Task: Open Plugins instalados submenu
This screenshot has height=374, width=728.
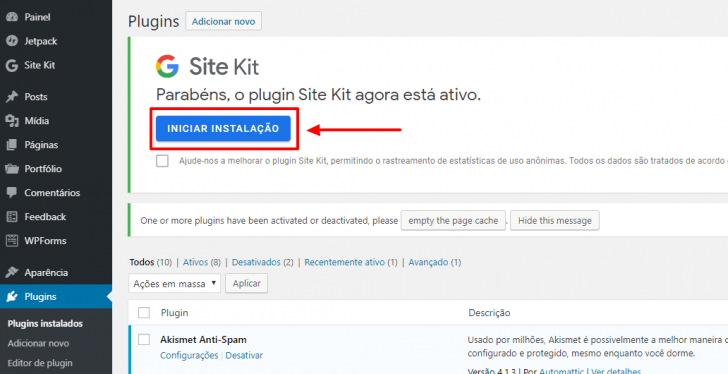Action: [x=46, y=323]
